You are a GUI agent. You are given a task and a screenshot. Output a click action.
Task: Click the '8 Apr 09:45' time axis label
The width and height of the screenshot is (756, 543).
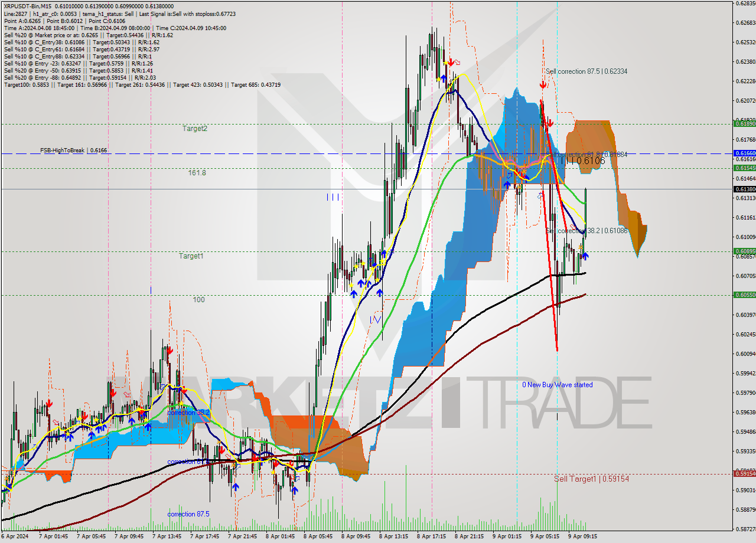click(355, 537)
